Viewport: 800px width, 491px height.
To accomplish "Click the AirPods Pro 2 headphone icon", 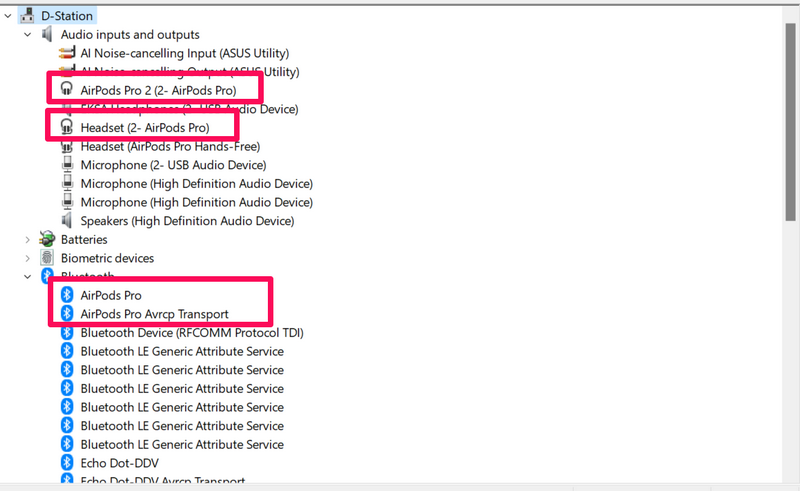I will click(x=67, y=90).
